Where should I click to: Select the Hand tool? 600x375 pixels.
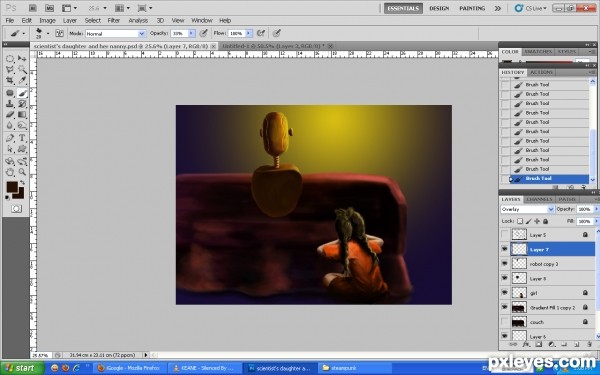(10, 172)
